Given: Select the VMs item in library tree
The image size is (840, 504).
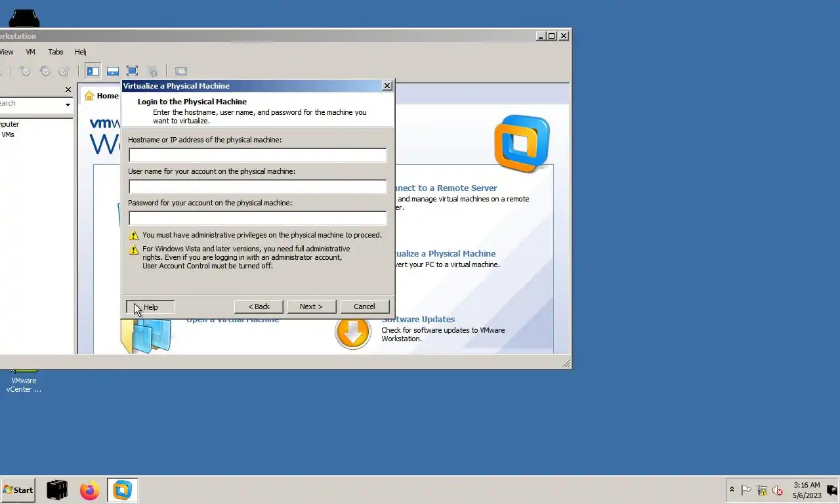Looking at the screenshot, I should 8,135.
